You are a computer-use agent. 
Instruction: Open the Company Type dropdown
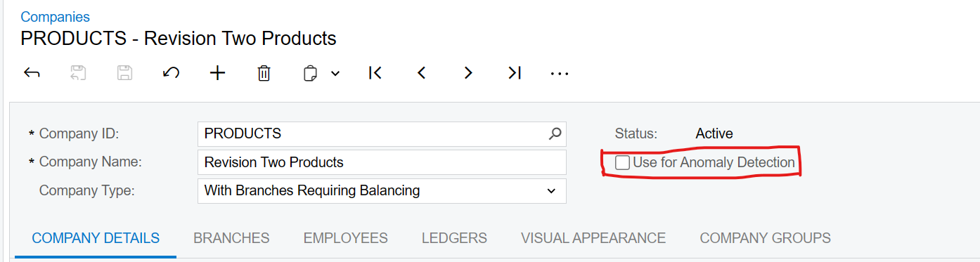[382, 190]
